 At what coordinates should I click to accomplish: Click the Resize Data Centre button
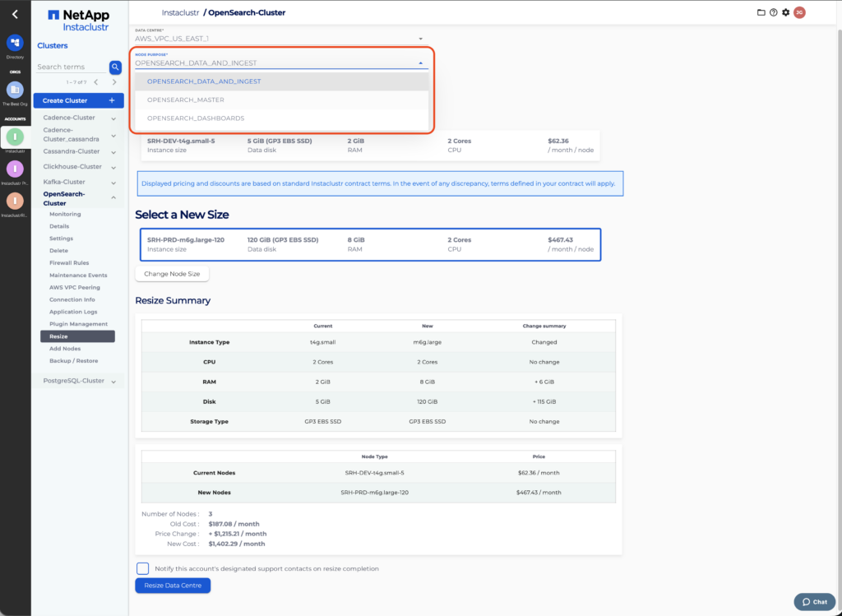[173, 586]
